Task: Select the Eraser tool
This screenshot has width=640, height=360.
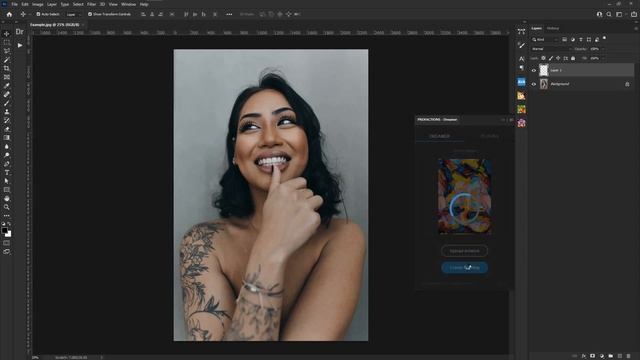Action: (x=7, y=129)
